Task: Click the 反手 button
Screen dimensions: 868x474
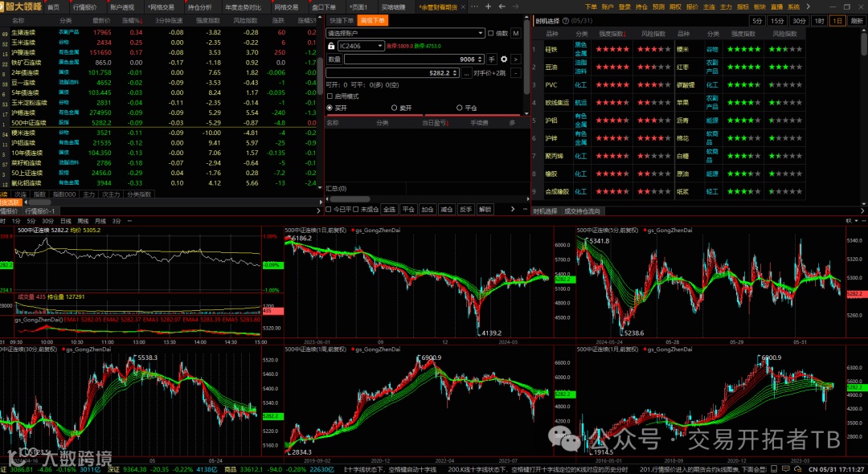Action: pos(466,209)
